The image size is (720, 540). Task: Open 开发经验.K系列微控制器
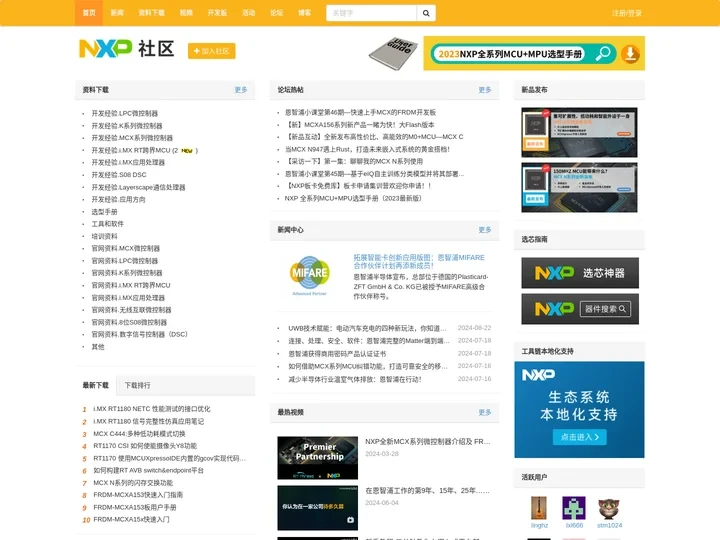pyautogui.click(x=127, y=126)
